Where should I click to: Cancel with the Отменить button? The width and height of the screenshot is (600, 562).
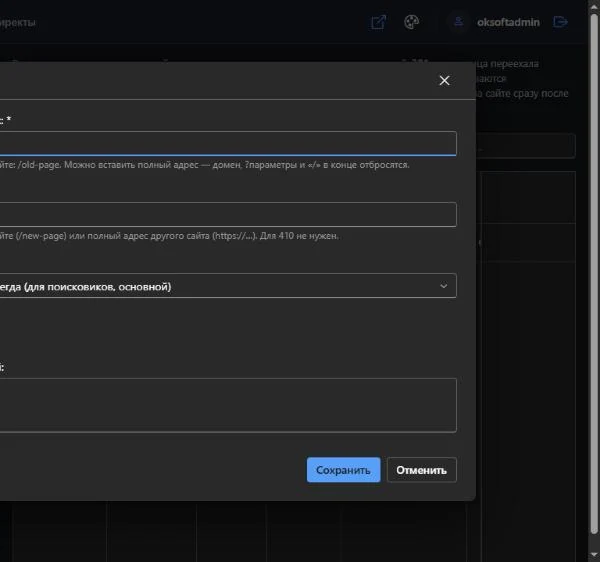[421, 470]
